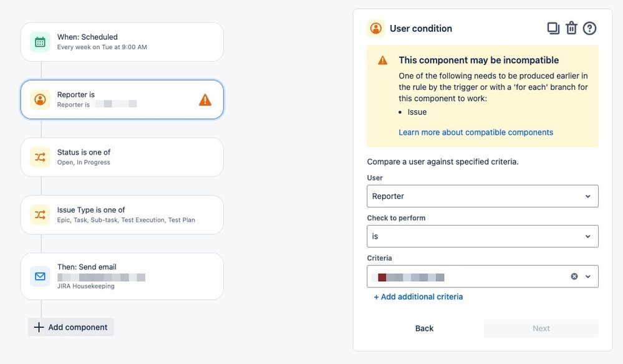Image resolution: width=623 pixels, height=364 pixels.
Task: Open help with the question mark icon
Action: point(589,28)
